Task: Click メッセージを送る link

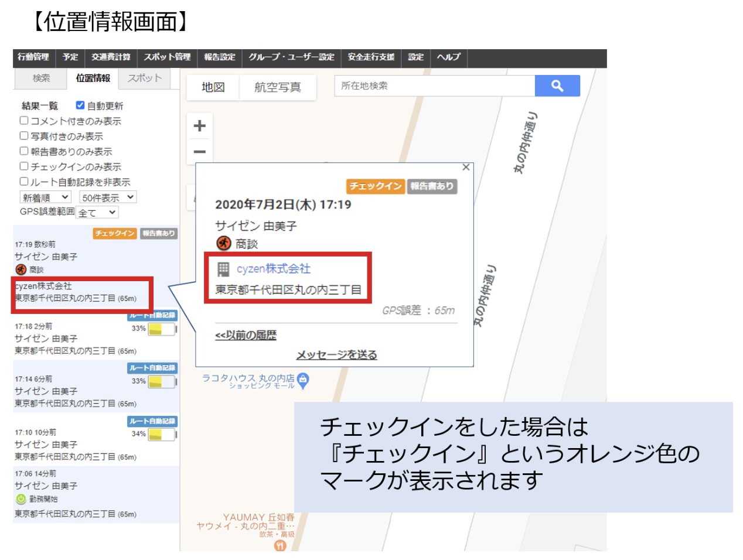Action: point(336,355)
